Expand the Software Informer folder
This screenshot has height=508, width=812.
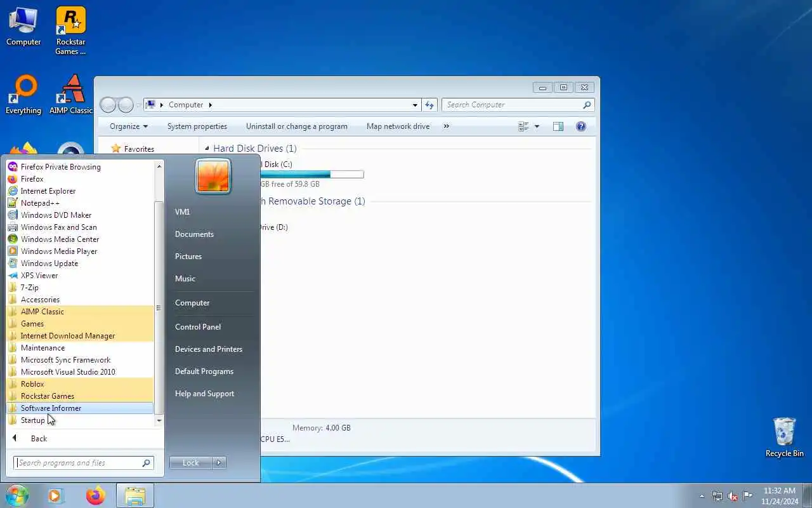tap(80, 408)
